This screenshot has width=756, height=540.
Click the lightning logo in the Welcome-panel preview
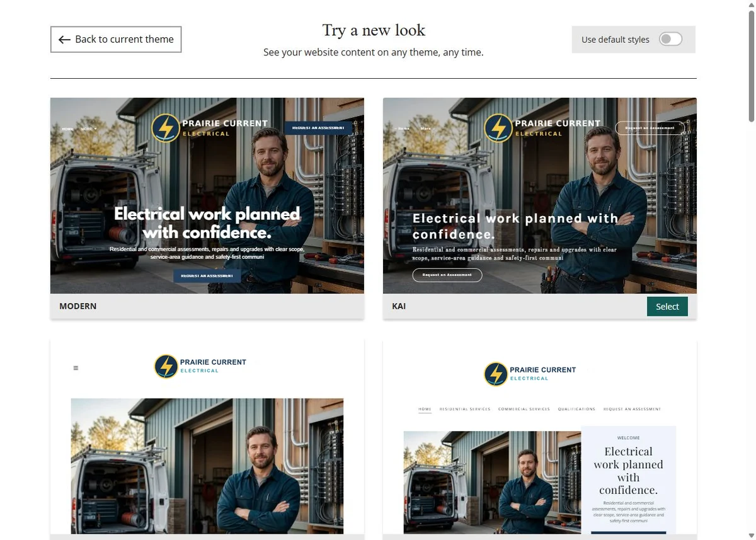tap(496, 374)
